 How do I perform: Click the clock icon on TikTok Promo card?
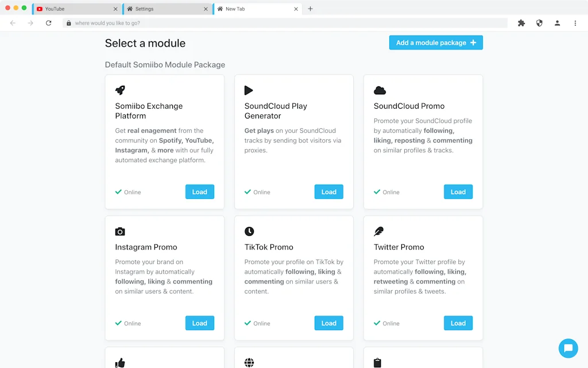[x=249, y=231]
